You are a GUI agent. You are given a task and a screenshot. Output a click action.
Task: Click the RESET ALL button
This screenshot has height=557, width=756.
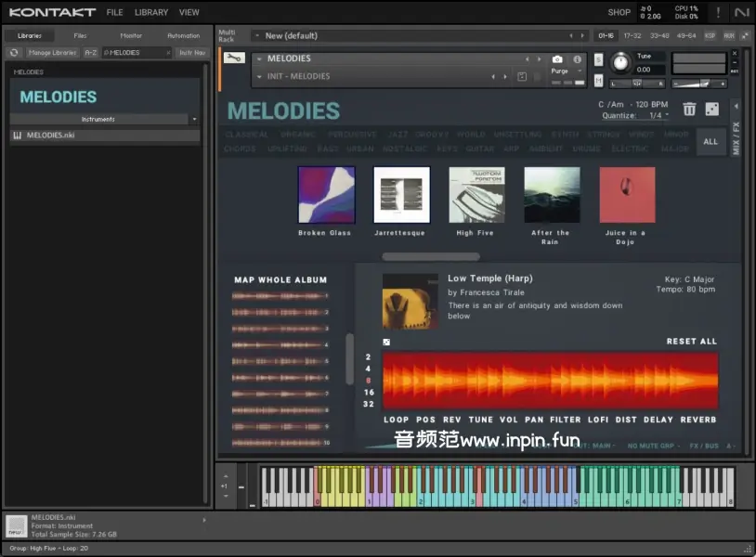[x=691, y=342]
